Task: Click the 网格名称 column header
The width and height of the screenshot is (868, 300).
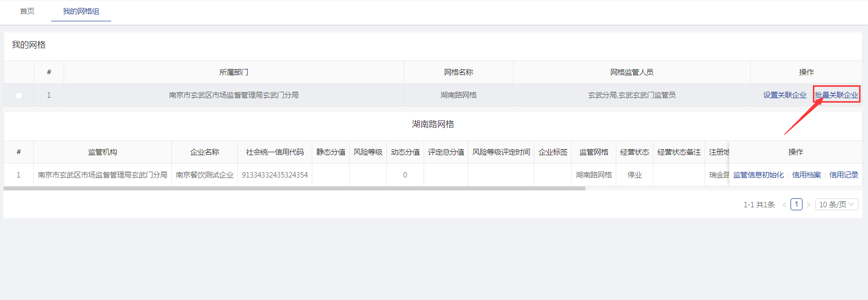Action: pyautogui.click(x=458, y=72)
